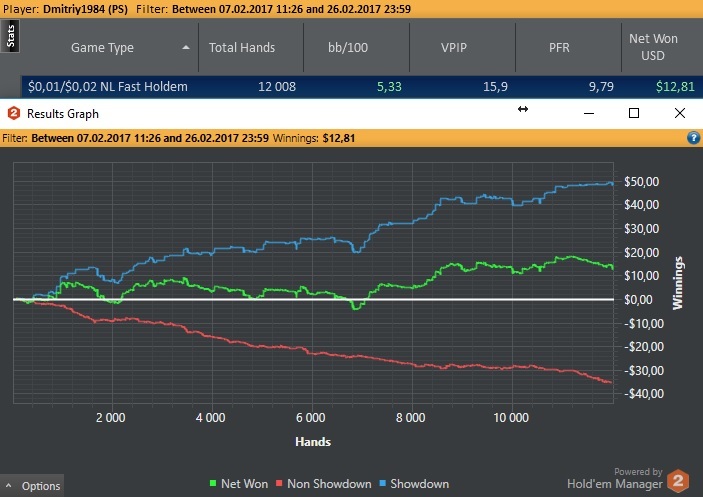Click the red Non Showdown legend swatch

click(279, 483)
